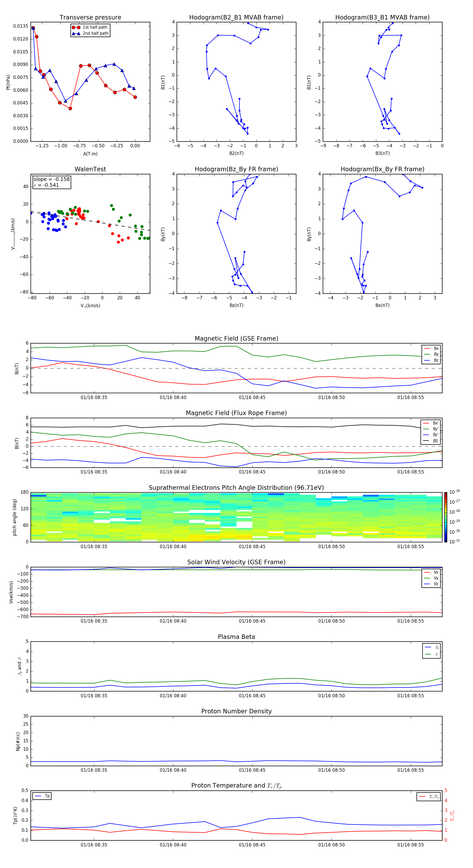Click the 'Solar Wind Velocity (GSE Frame)' title

236,562
